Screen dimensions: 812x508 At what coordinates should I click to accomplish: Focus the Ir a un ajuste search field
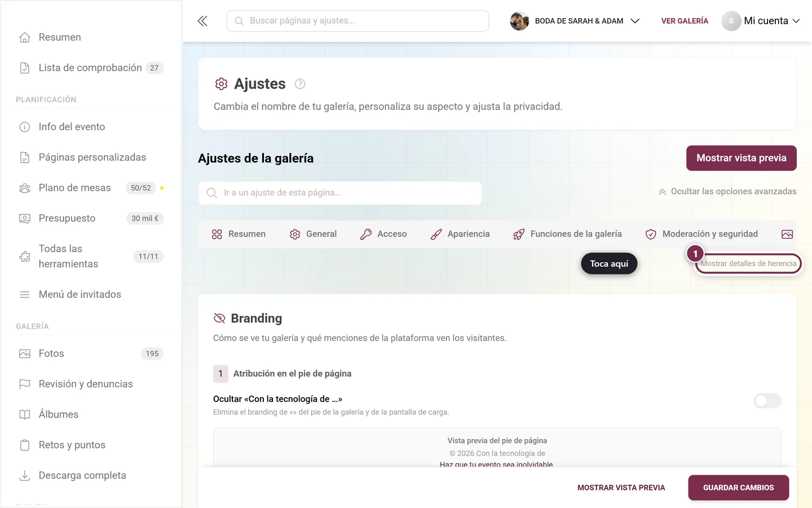[x=340, y=193]
